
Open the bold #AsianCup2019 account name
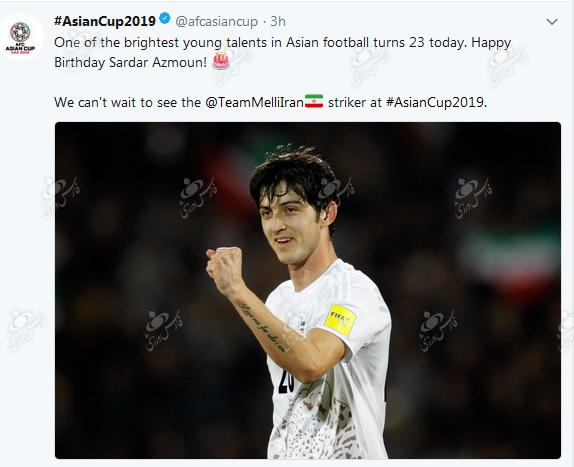tap(105, 21)
